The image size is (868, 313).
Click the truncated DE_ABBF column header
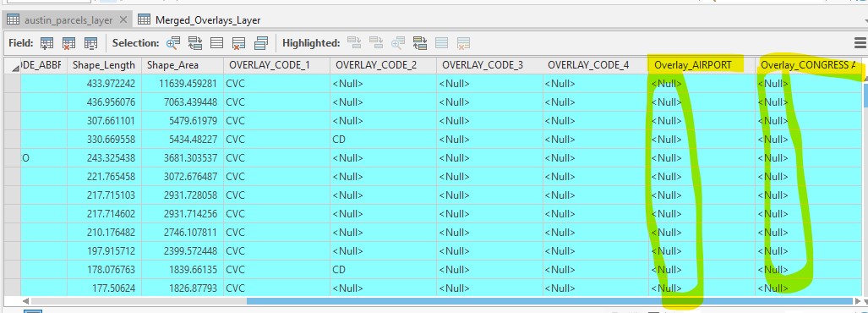44,65
